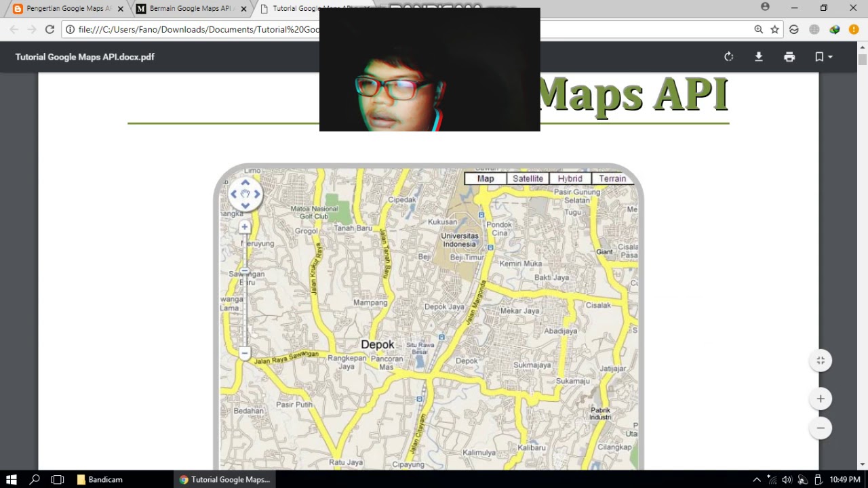Click the Sukmajaya map label
868x488 pixels.
pos(532,365)
